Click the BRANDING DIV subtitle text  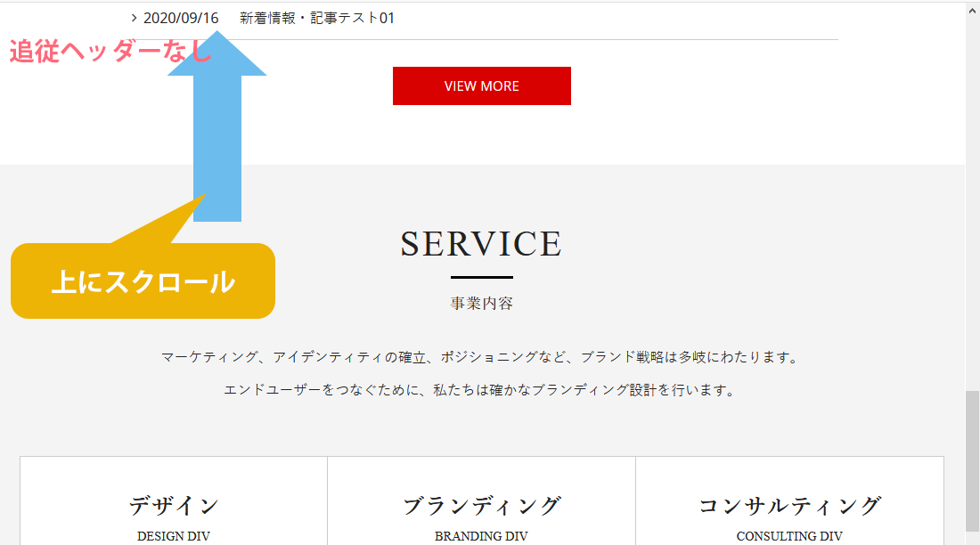pyautogui.click(x=481, y=536)
